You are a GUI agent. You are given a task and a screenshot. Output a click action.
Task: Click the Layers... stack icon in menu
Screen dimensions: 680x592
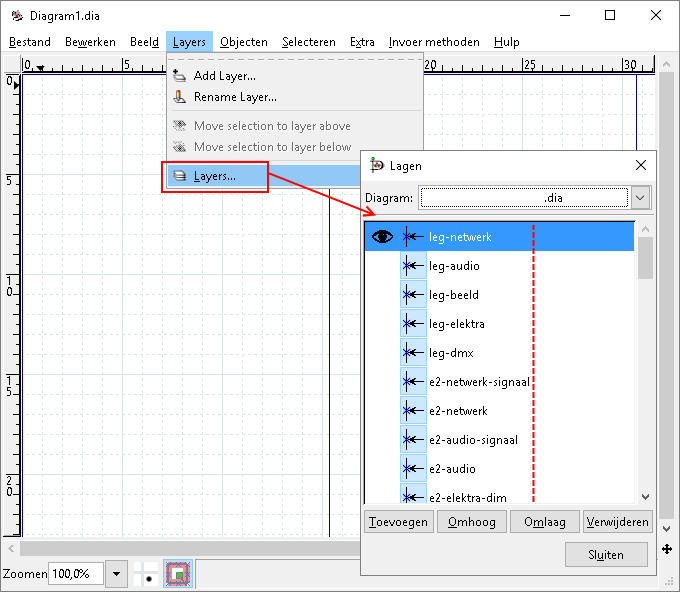[x=179, y=176]
